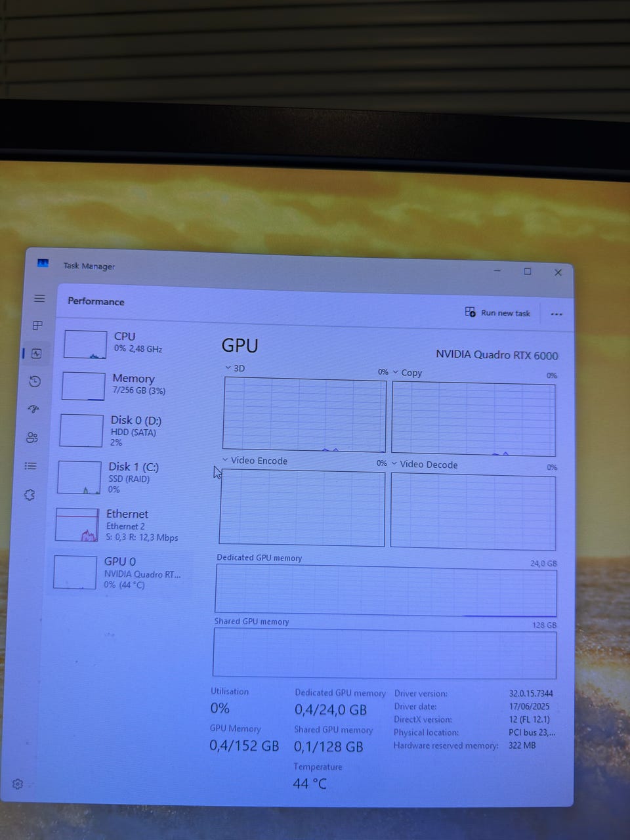630x840 pixels.
Task: Open the Users page icon
Action: pyautogui.click(x=32, y=438)
